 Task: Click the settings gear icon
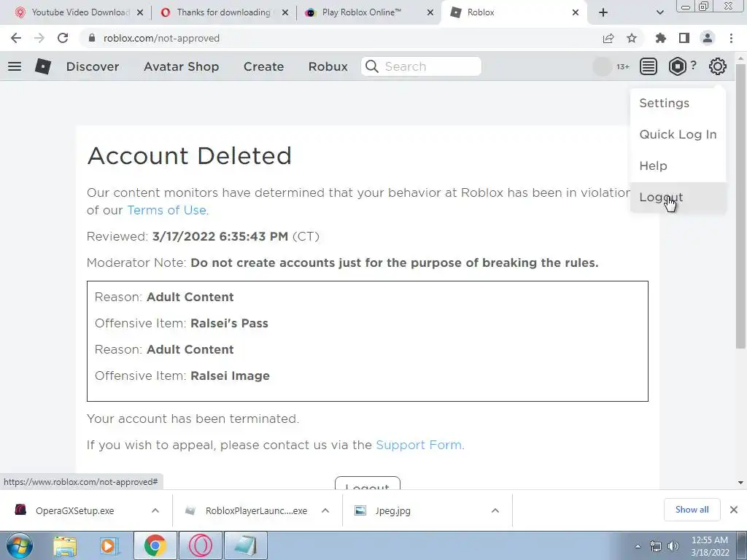(x=718, y=66)
